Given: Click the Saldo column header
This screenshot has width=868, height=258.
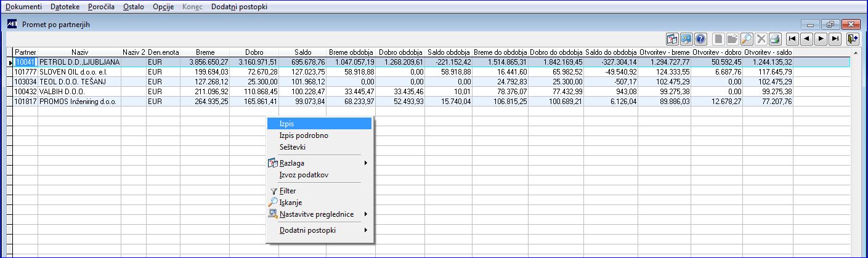Looking at the screenshot, I should click(302, 53).
